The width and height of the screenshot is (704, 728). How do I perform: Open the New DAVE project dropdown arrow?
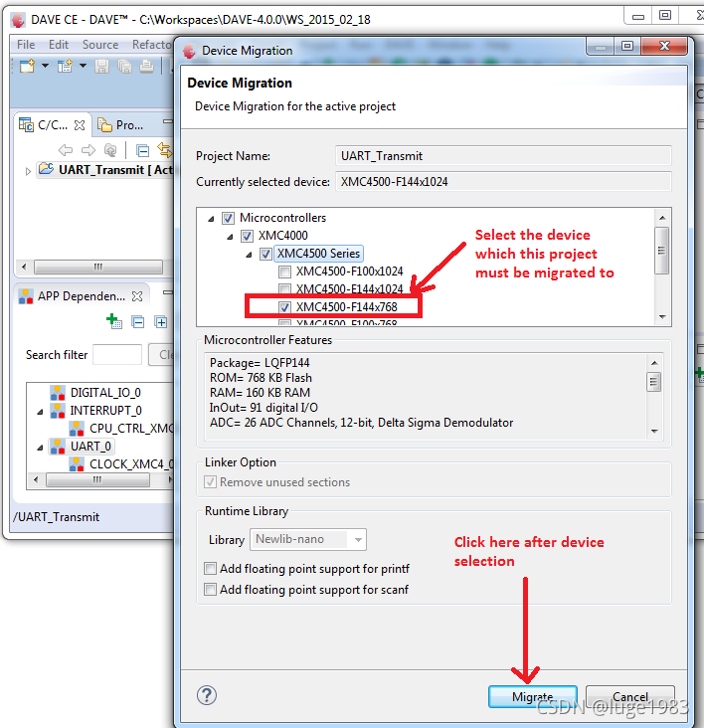83,66
